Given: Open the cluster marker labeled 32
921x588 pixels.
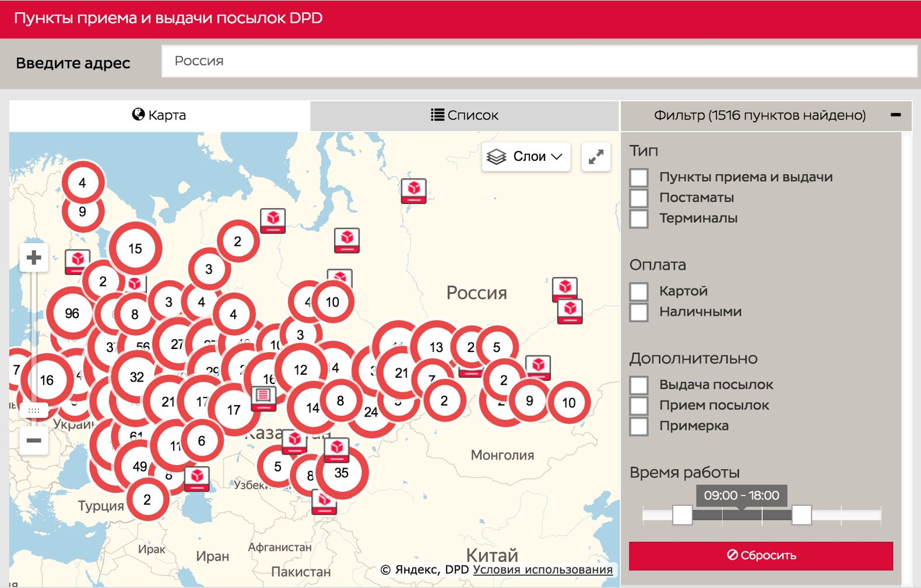Looking at the screenshot, I should click(x=137, y=376).
